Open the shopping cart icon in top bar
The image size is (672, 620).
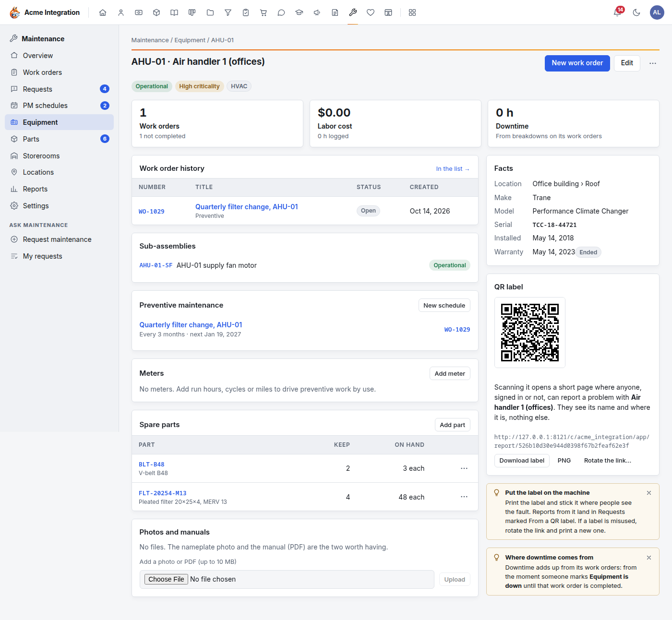264,12
